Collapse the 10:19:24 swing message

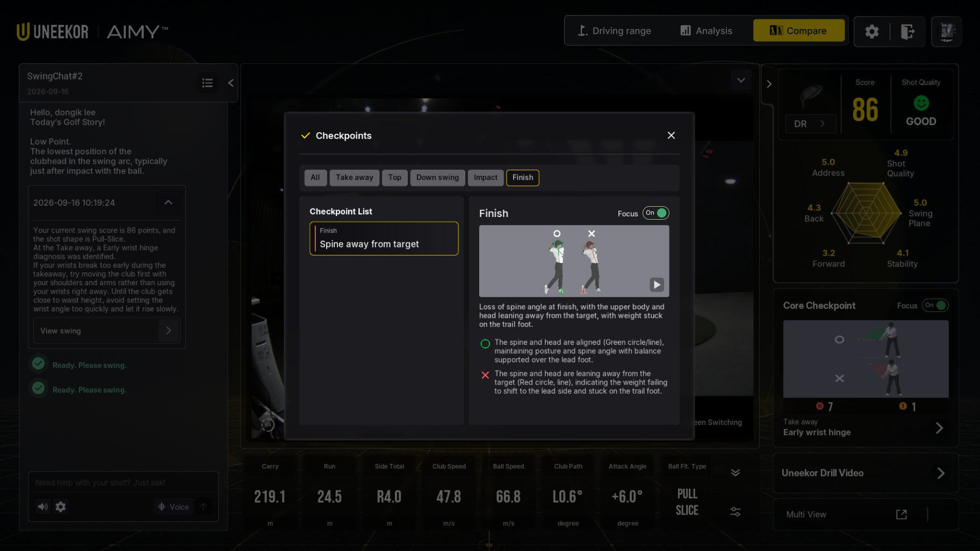click(x=168, y=202)
